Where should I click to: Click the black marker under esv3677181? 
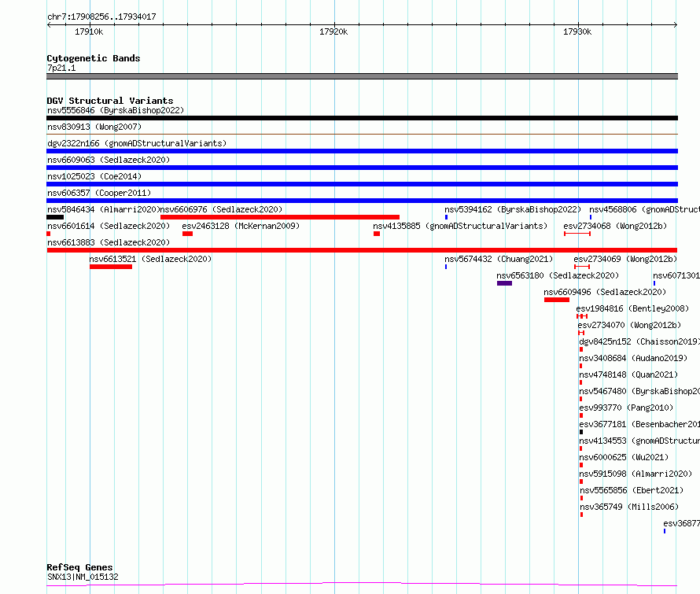[x=581, y=432]
